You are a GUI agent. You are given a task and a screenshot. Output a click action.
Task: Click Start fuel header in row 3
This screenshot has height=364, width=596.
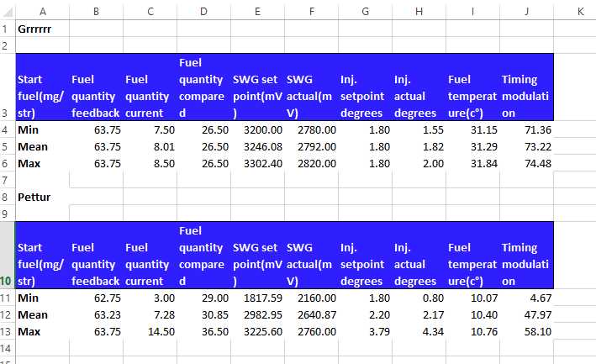point(43,87)
